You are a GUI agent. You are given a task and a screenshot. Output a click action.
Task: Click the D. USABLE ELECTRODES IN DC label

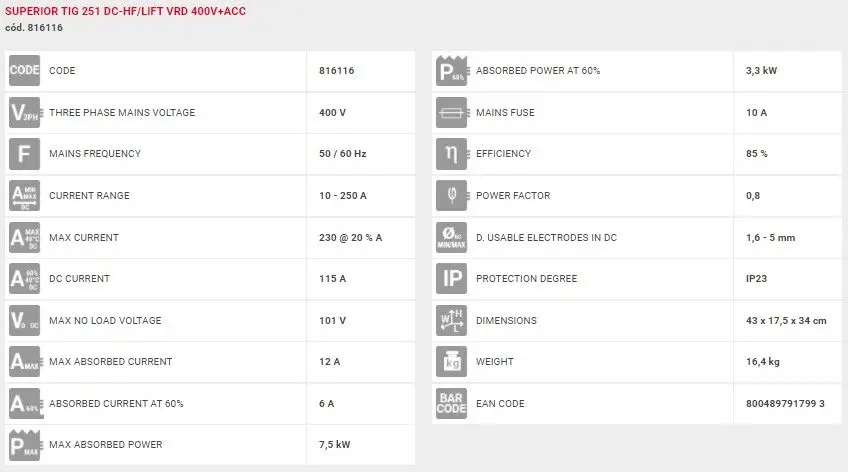tap(545, 238)
